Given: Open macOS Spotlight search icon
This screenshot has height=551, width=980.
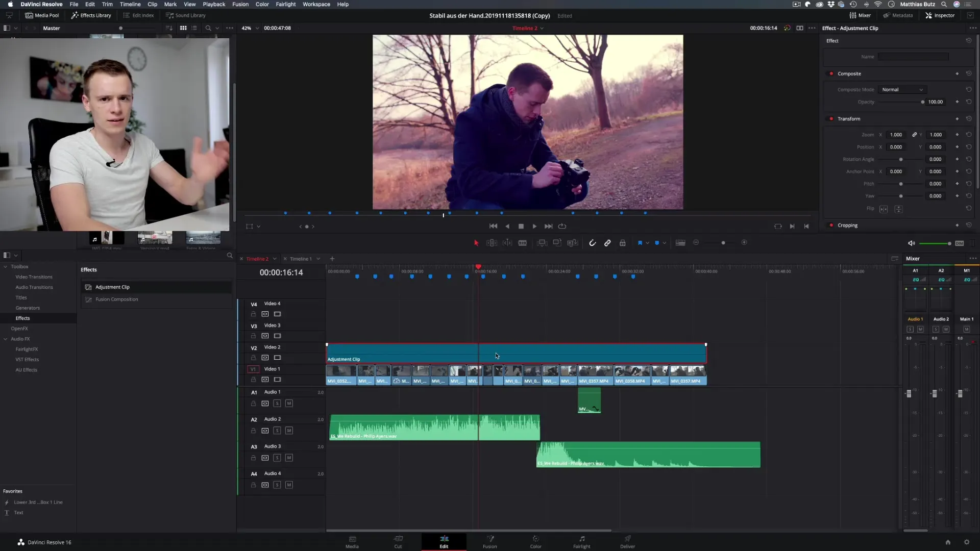Looking at the screenshot, I should pyautogui.click(x=944, y=4).
